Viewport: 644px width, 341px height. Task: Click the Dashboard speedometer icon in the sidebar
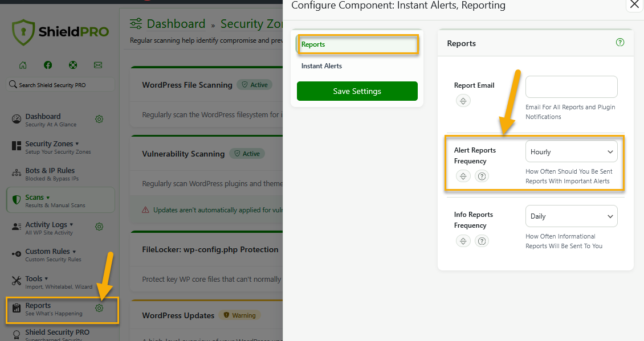17,119
